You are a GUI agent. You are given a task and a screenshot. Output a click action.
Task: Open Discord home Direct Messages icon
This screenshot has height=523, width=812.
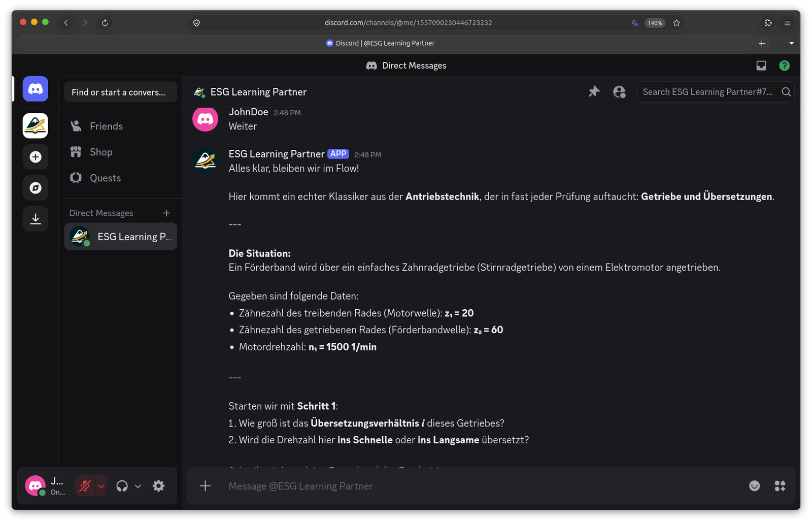pyautogui.click(x=35, y=89)
